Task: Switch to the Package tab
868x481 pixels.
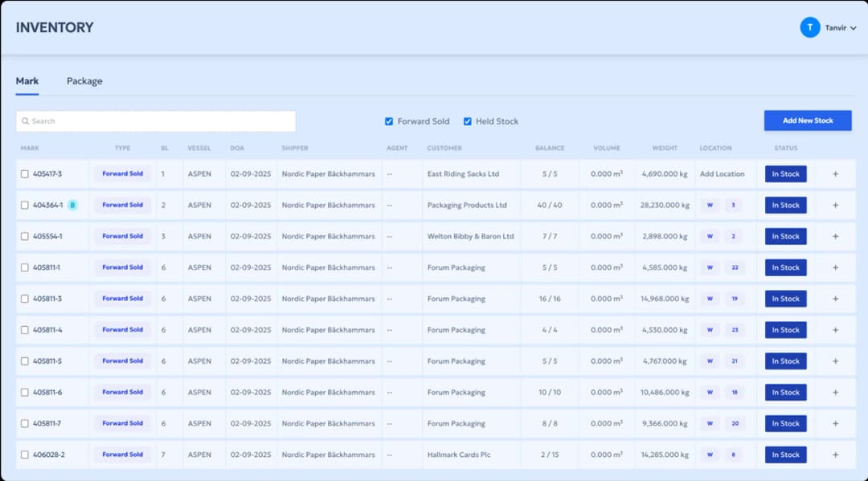Action: click(84, 81)
